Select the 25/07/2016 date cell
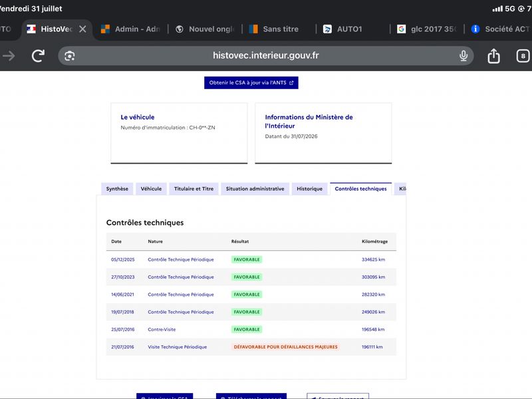 click(123, 329)
